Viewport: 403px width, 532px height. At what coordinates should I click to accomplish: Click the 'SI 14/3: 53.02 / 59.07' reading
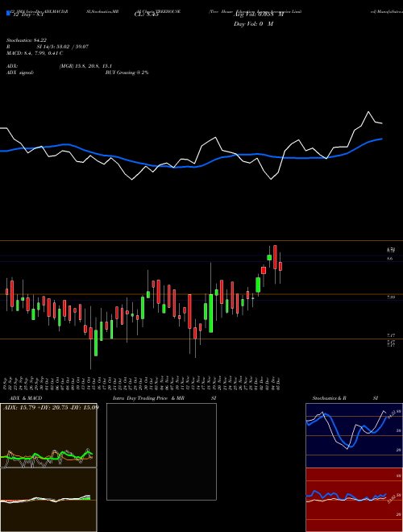tap(62, 47)
